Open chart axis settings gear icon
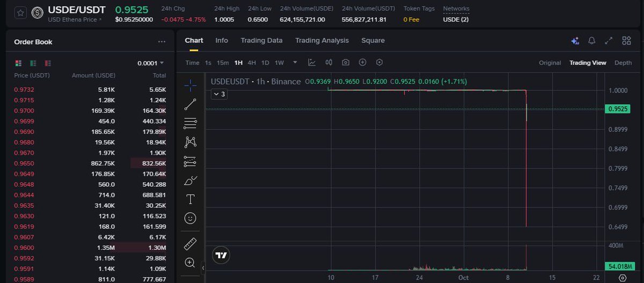Viewport: 644px width, 283px height. pos(623,278)
